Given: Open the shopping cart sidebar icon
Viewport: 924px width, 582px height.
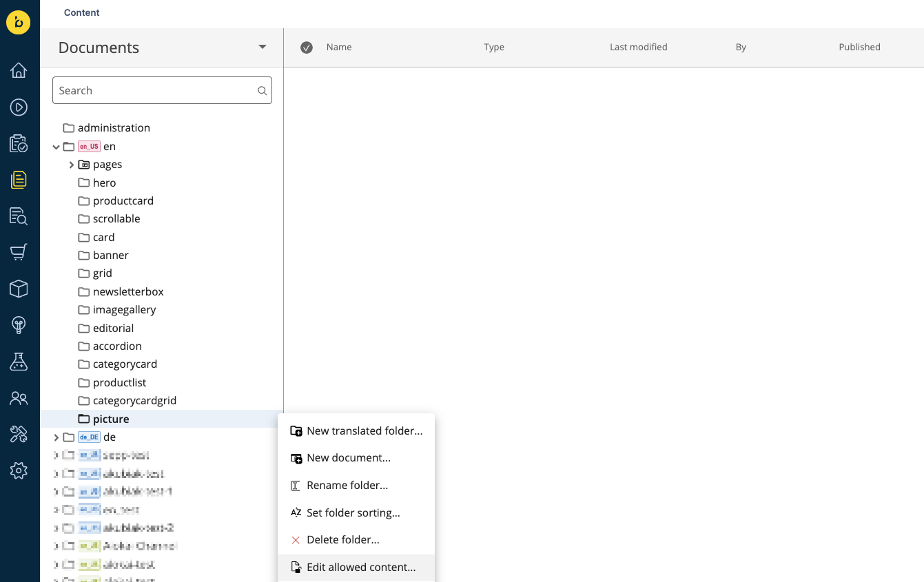Looking at the screenshot, I should coord(19,252).
